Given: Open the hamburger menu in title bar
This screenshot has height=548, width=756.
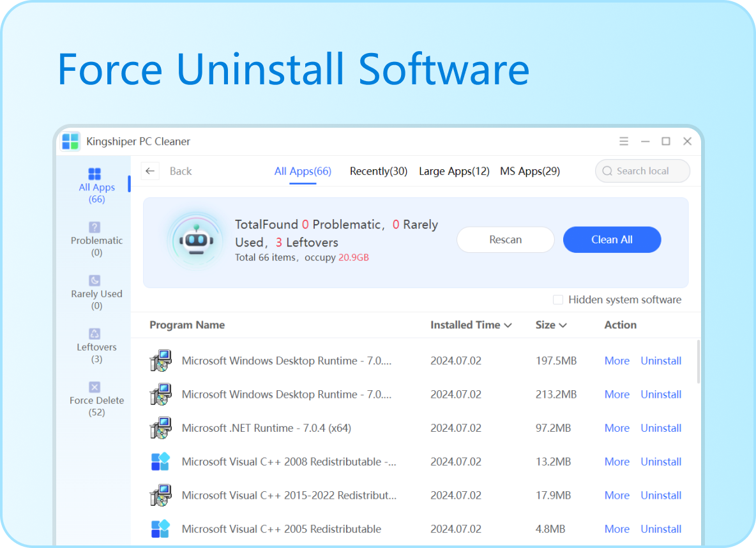Looking at the screenshot, I should pos(623,141).
